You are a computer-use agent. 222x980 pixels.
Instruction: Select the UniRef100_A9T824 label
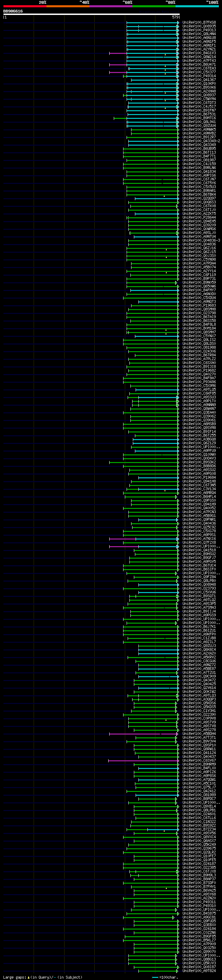(199, 971)
